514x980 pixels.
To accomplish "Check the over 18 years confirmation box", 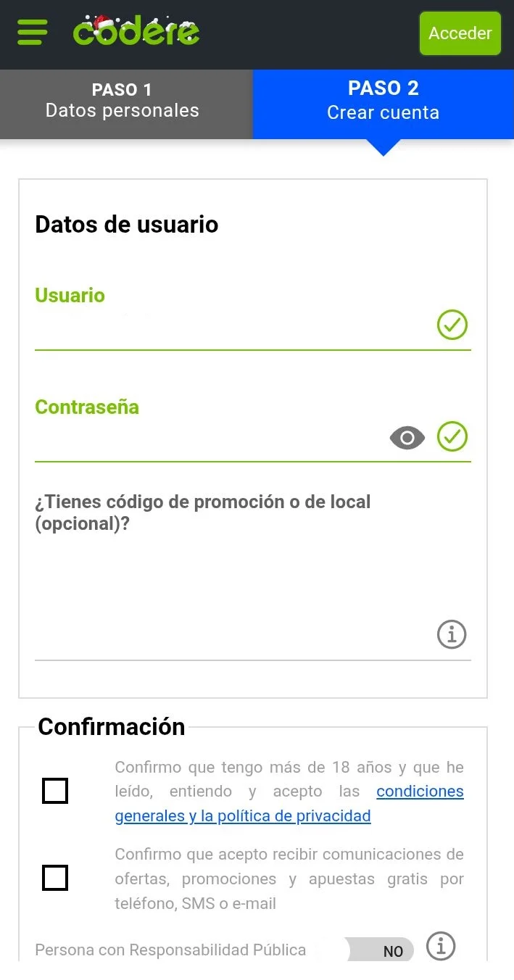I will (55, 791).
